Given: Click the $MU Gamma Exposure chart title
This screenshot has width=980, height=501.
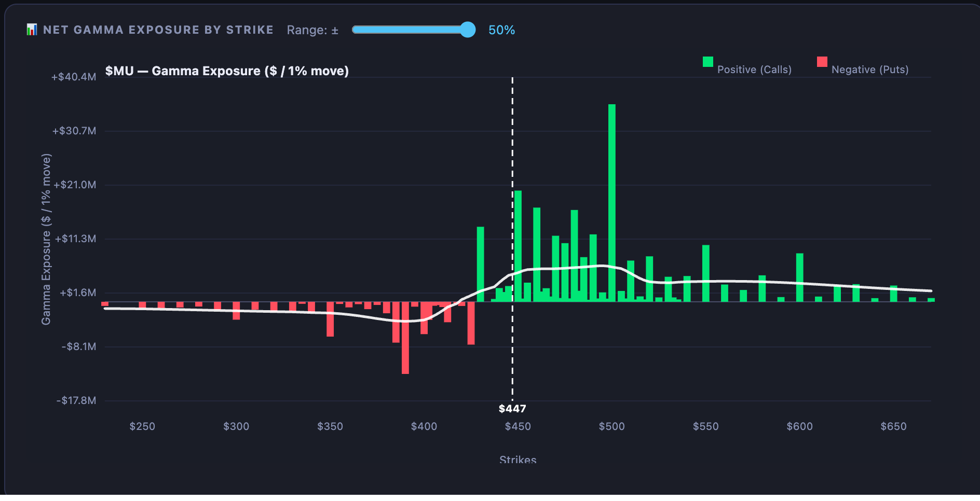Looking at the screenshot, I should [227, 71].
